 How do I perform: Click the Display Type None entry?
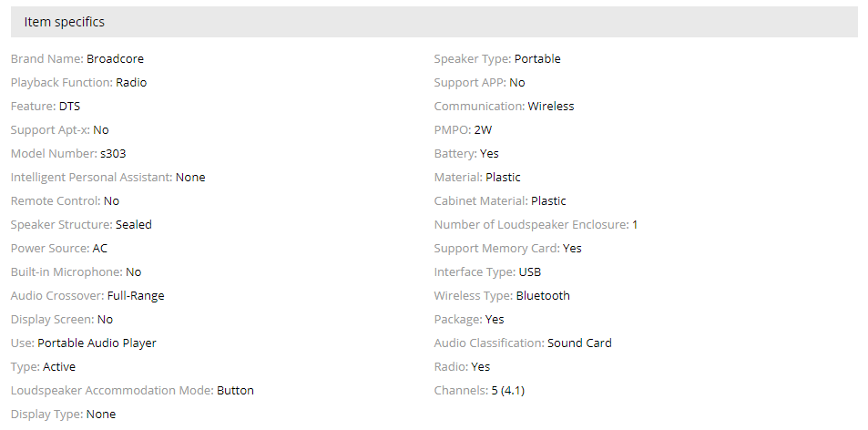(x=101, y=415)
